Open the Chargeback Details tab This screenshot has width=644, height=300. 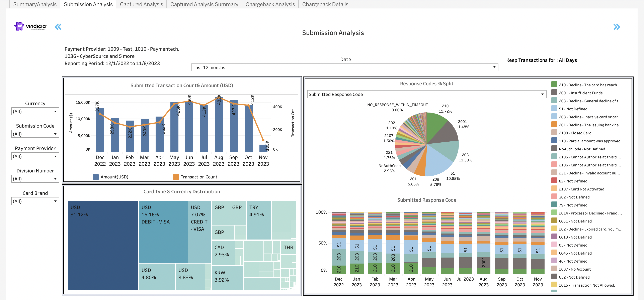pyautogui.click(x=325, y=4)
